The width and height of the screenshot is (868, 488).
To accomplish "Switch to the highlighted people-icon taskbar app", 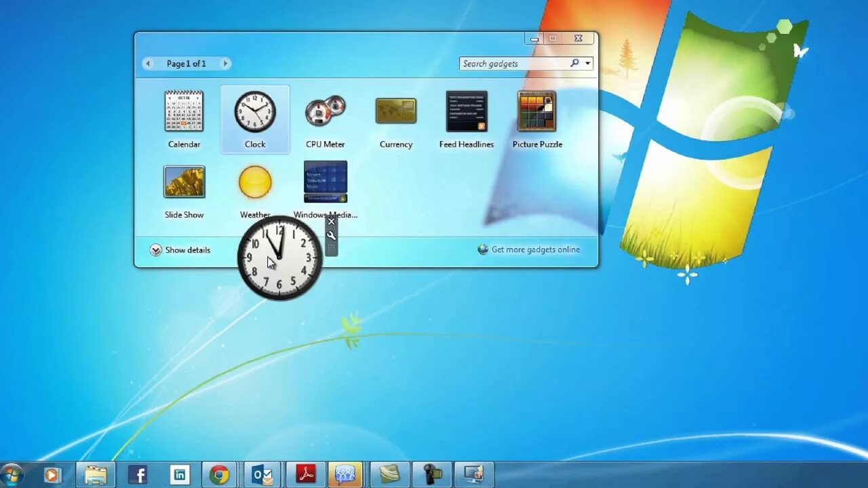I will point(346,475).
